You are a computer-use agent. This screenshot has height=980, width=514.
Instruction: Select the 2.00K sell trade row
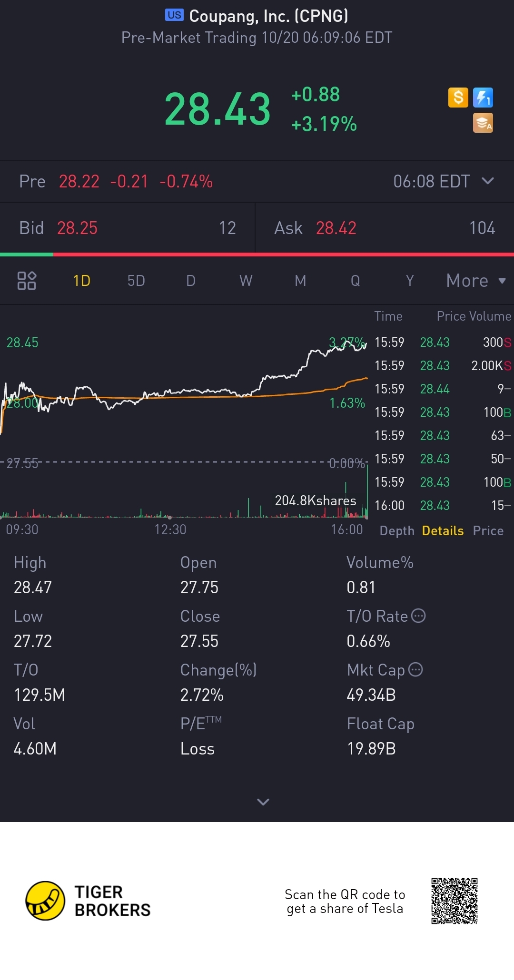click(x=443, y=365)
